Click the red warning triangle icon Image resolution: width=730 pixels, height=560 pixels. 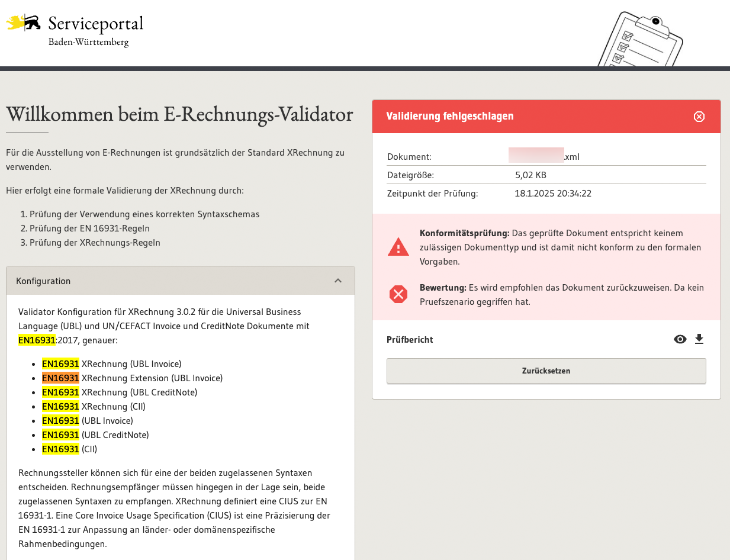coord(398,247)
